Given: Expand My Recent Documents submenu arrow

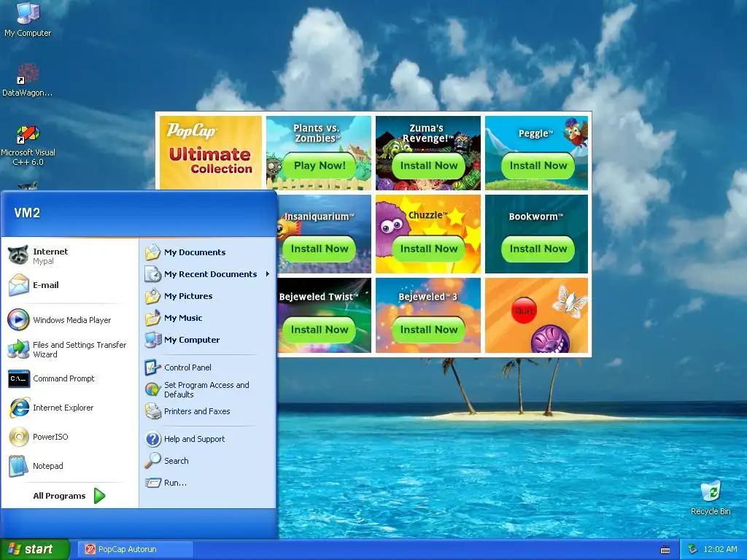Looking at the screenshot, I should click(x=268, y=274).
